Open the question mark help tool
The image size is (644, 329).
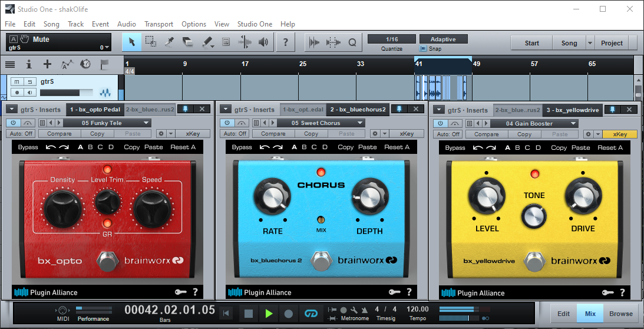[286, 42]
